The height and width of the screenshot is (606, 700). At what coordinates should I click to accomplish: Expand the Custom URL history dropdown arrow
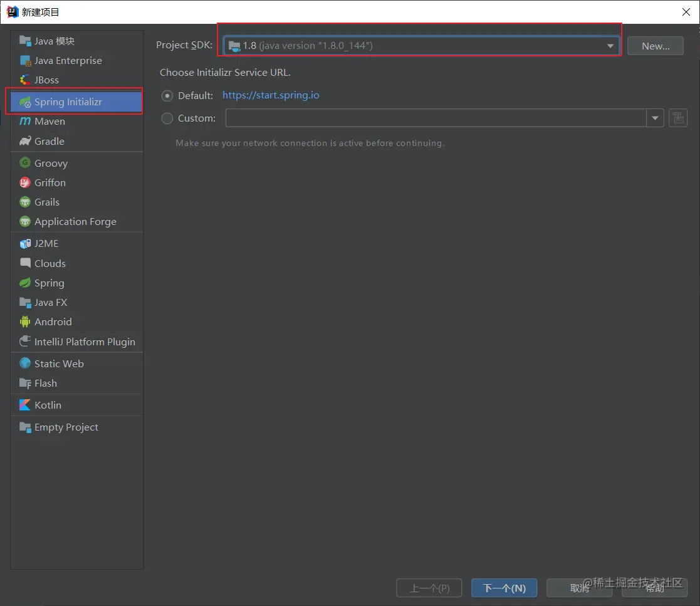coord(655,118)
